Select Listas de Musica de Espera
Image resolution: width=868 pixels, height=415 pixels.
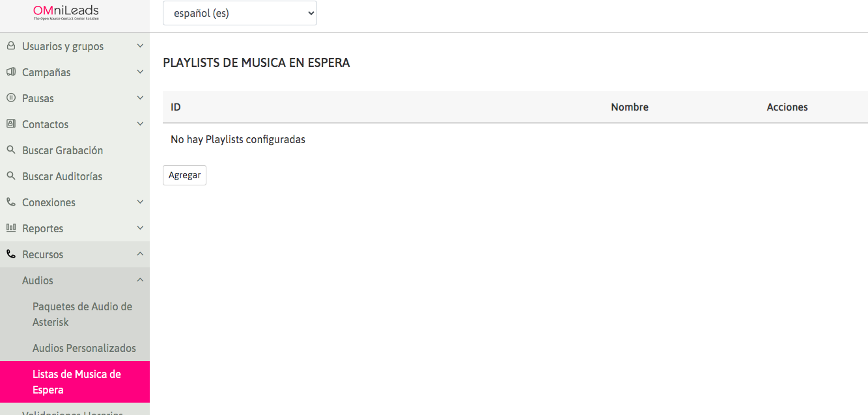pyautogui.click(x=77, y=382)
